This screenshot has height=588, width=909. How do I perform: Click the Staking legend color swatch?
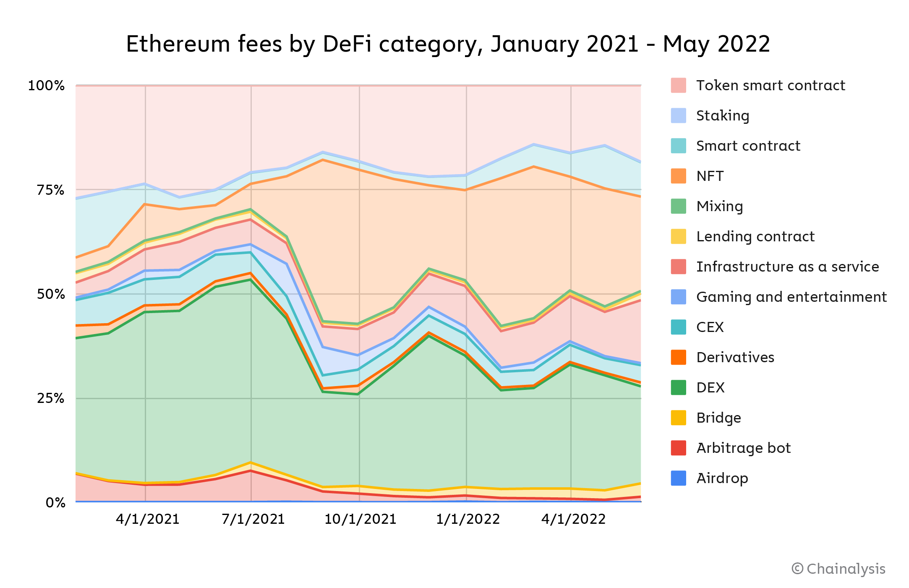click(678, 115)
